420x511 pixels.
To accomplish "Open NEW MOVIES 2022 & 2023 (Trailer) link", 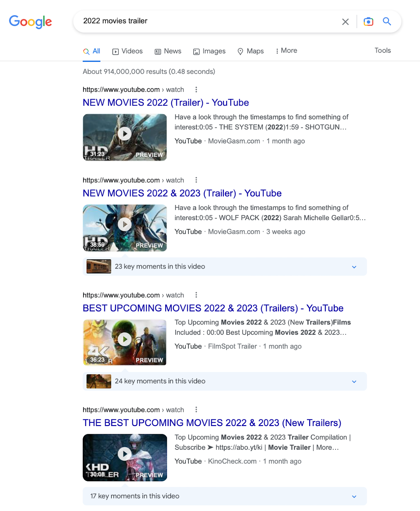I will (182, 193).
